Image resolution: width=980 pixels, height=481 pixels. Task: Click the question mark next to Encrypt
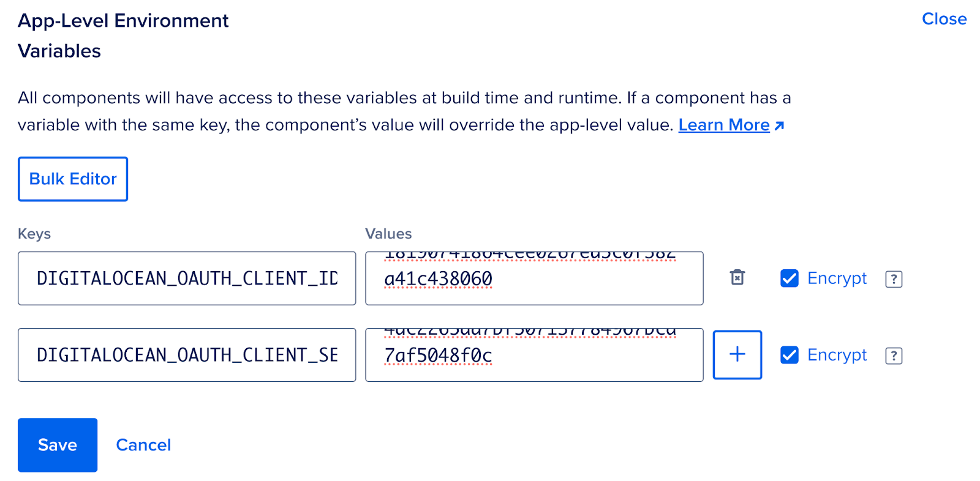click(894, 278)
